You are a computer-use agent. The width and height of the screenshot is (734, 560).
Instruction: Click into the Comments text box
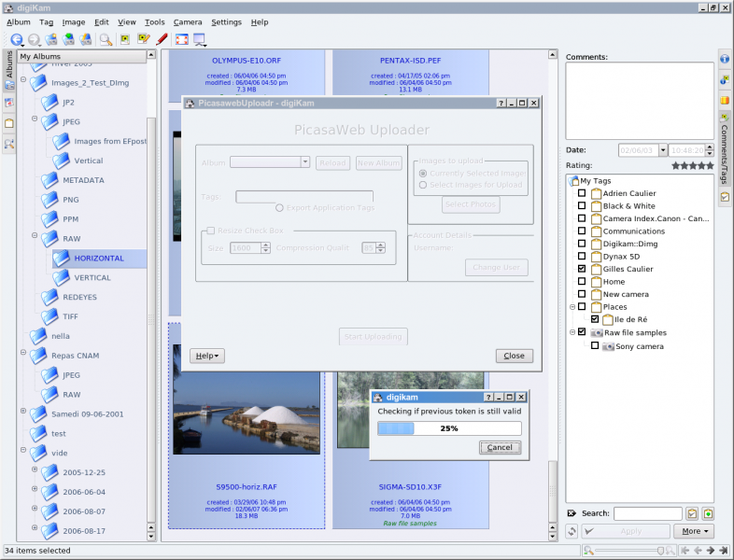(x=640, y=101)
